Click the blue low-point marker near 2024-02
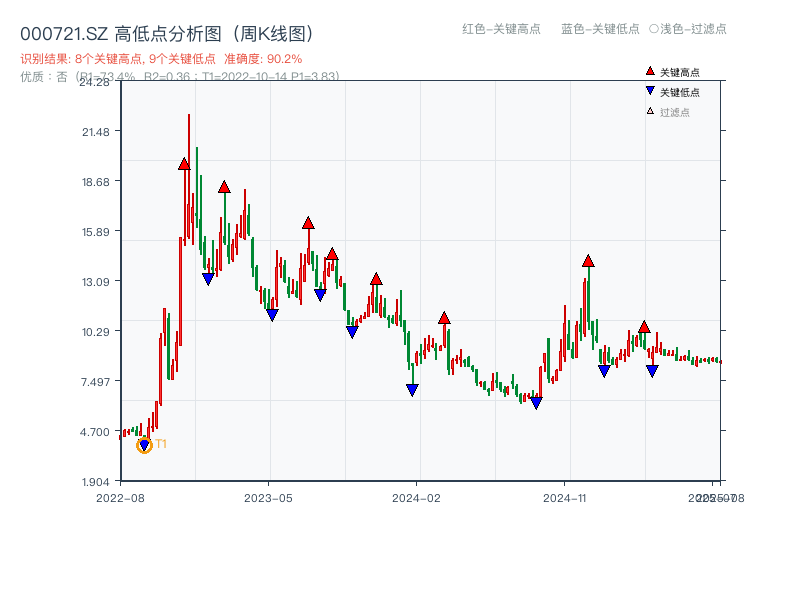Viewport: 800px width, 600px height. tap(413, 390)
